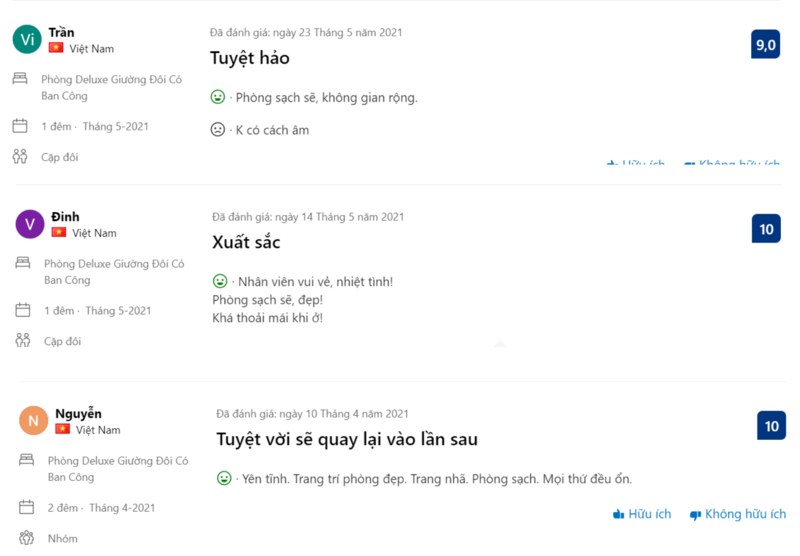Screen dimensions: 800x556
Task: Click the room type text in Nguyễn's review
Action: (x=118, y=469)
